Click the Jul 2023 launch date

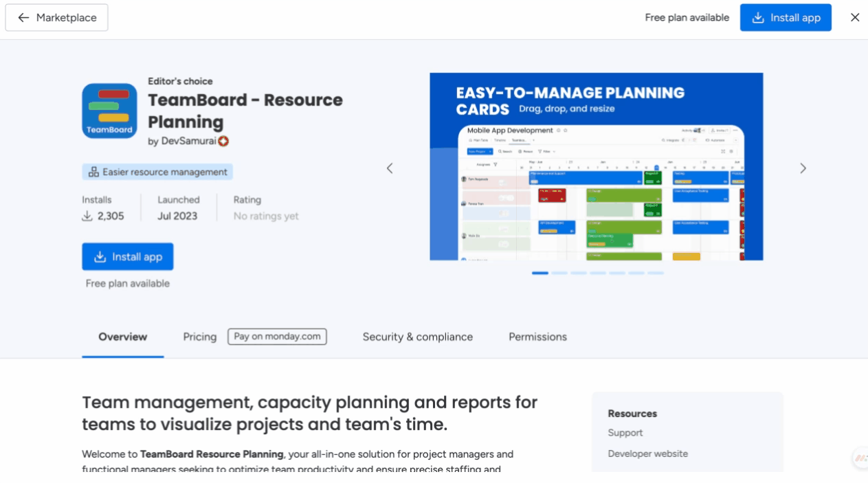point(177,216)
